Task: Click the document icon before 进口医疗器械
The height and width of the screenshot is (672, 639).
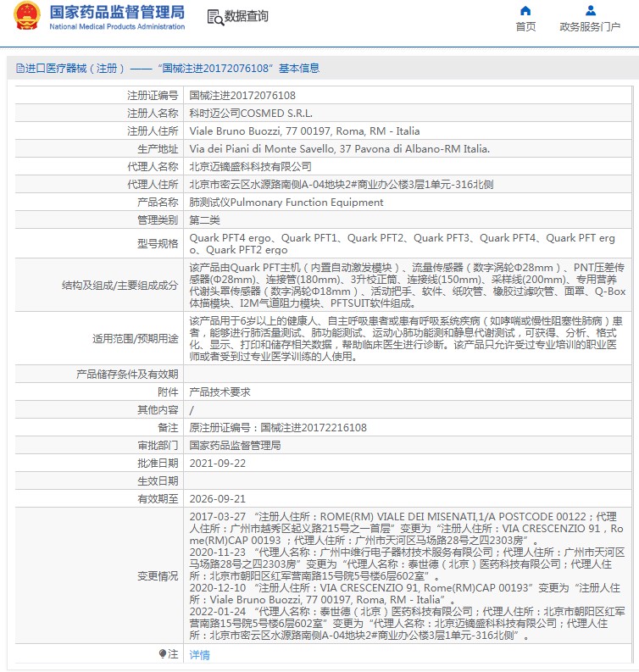Action: click(x=19, y=68)
